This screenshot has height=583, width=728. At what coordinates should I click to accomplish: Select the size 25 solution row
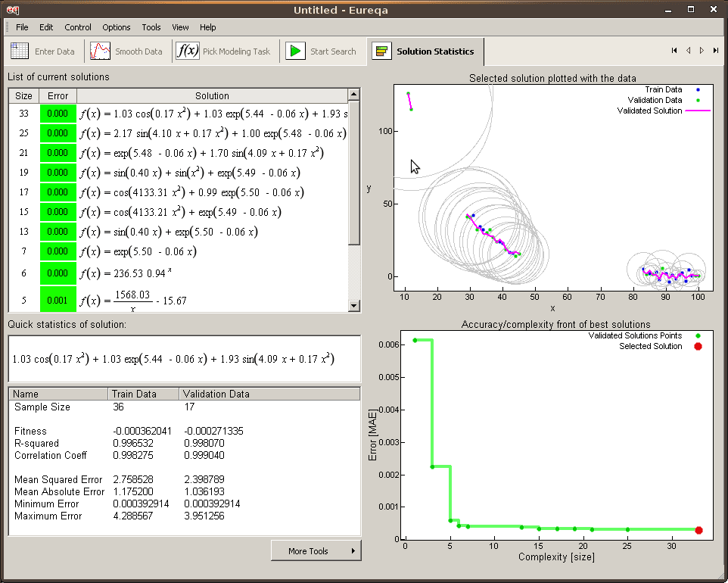(179, 133)
